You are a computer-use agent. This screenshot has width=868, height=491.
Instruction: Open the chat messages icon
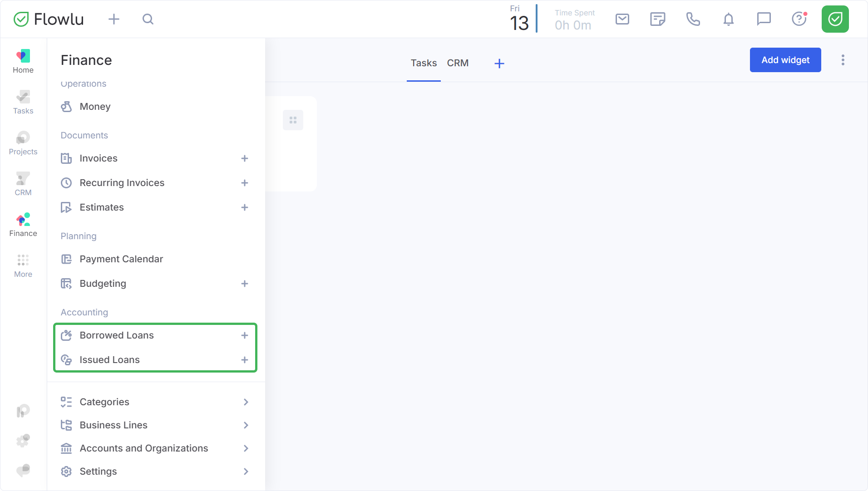coord(764,19)
